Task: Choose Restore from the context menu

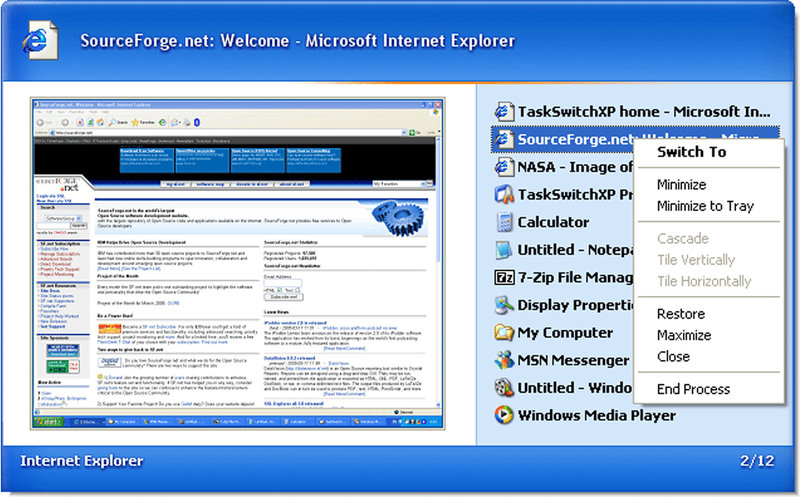Action: click(681, 314)
